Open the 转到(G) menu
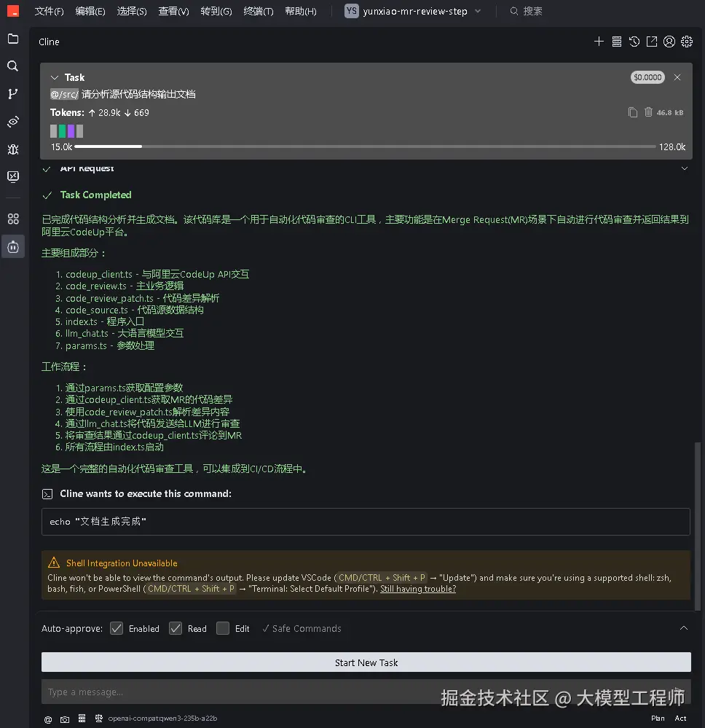The height and width of the screenshot is (728, 705). point(216,11)
